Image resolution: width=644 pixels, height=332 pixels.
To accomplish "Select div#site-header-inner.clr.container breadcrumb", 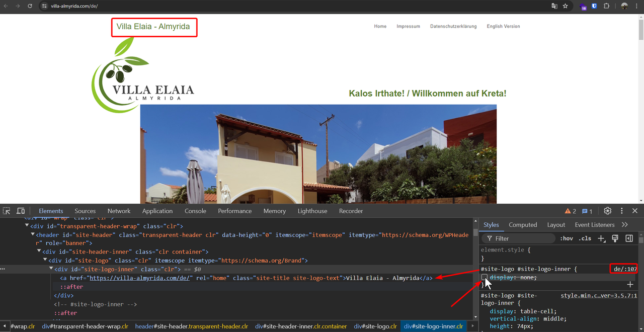I will (x=301, y=326).
